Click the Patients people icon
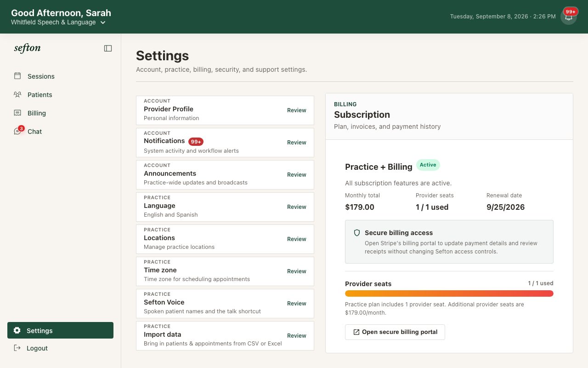588x368 pixels. (17, 94)
